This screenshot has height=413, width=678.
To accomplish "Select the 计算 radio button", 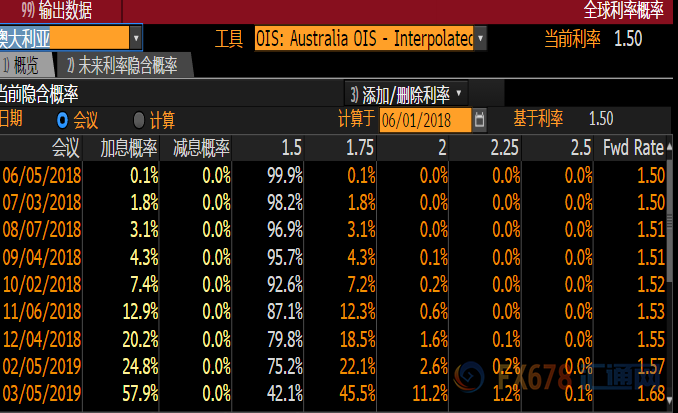I will tap(139, 120).
